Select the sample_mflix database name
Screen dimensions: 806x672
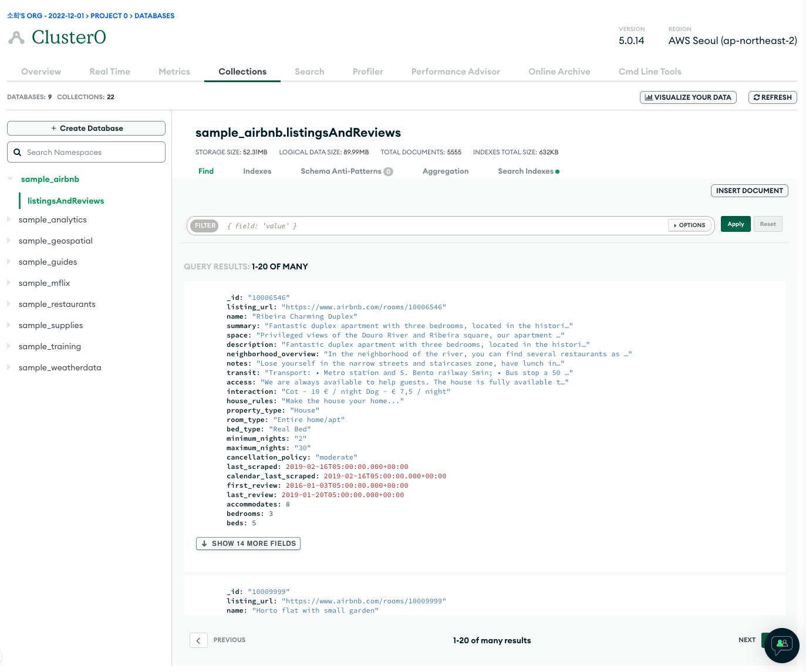coord(44,283)
